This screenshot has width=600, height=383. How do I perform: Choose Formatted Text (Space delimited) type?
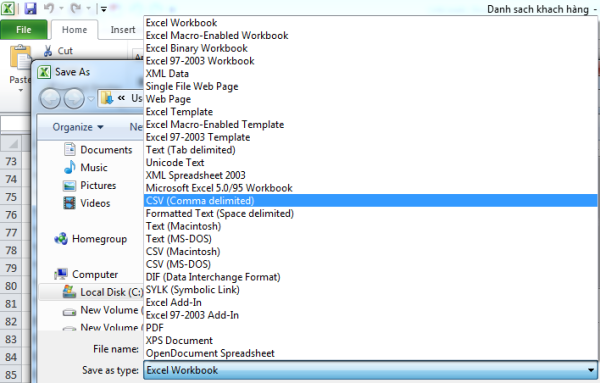(x=370, y=214)
